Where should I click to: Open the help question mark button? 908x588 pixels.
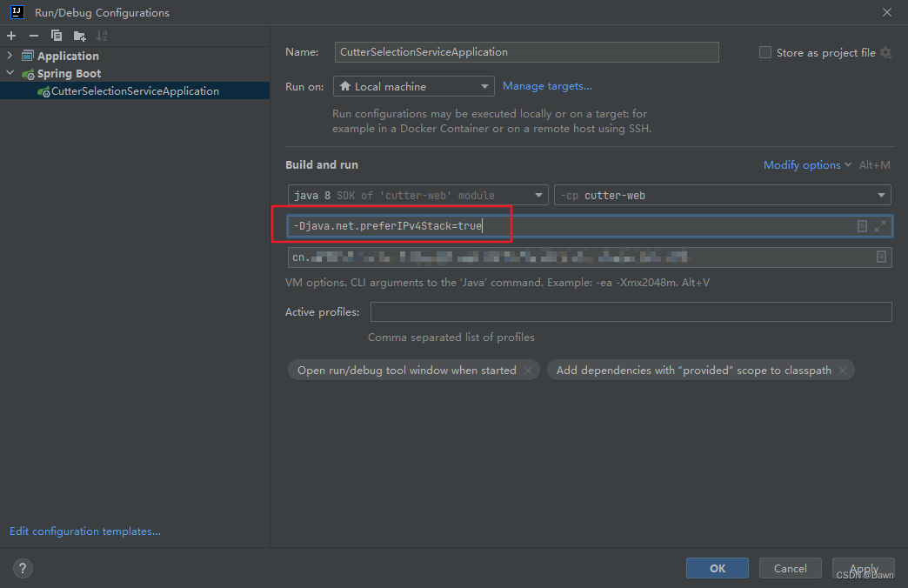[23, 568]
